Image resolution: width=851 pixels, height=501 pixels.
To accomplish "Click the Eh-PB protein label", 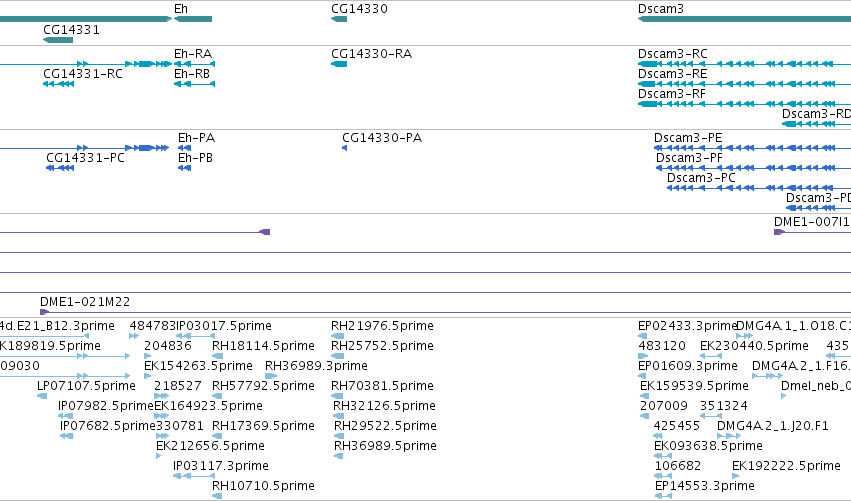I will click(x=195, y=158).
